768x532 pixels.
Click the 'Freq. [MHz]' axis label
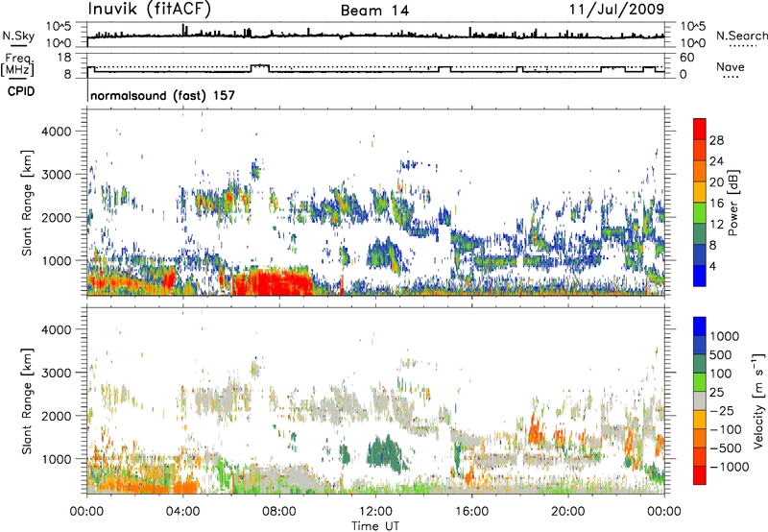point(18,65)
